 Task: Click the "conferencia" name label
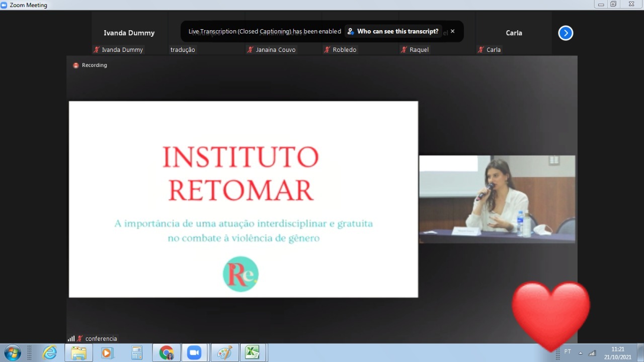click(101, 339)
